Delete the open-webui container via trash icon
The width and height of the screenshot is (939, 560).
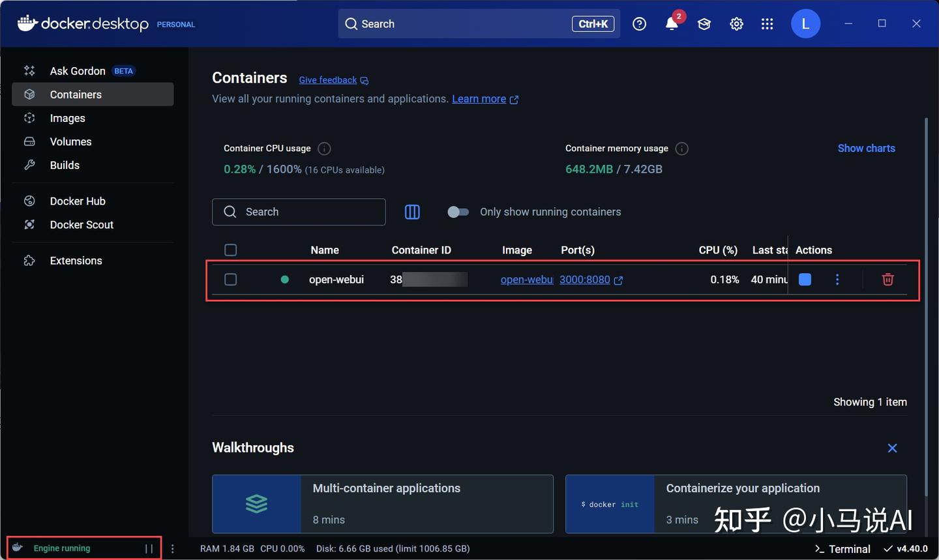[887, 279]
